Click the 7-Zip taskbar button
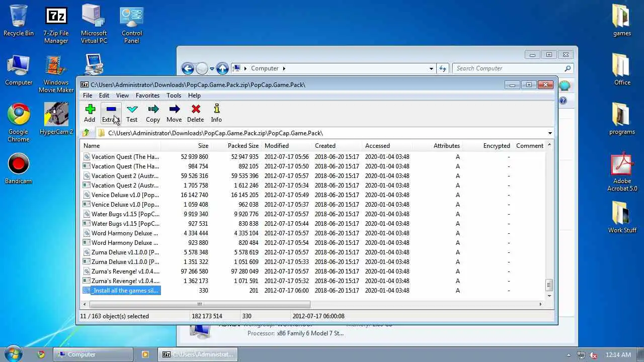This screenshot has height=362, width=644. 197,354
